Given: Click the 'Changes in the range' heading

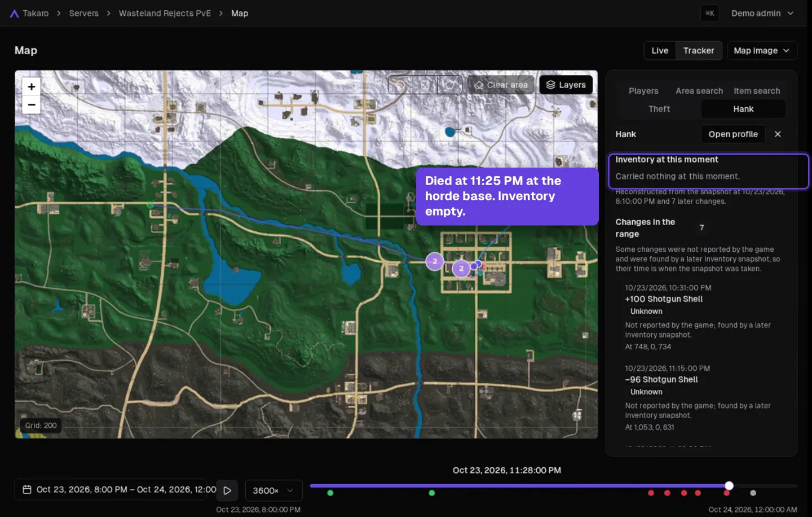Looking at the screenshot, I should 645,228.
